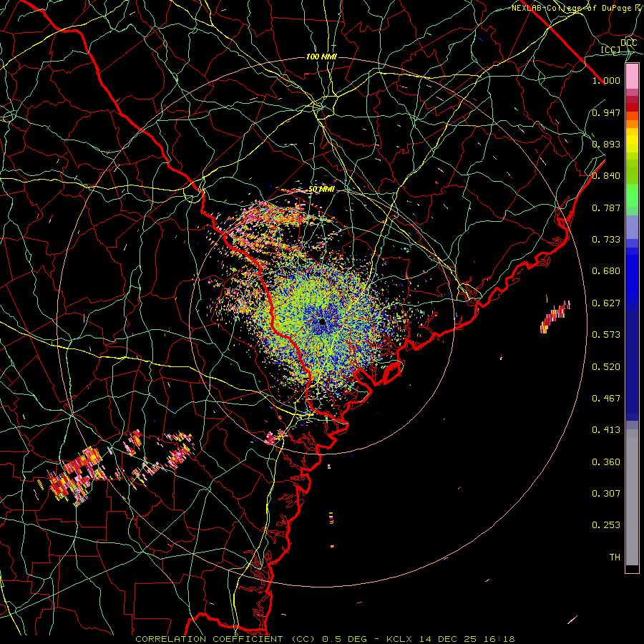
Task: Select the 0.413 scale value
Action: tap(606, 430)
